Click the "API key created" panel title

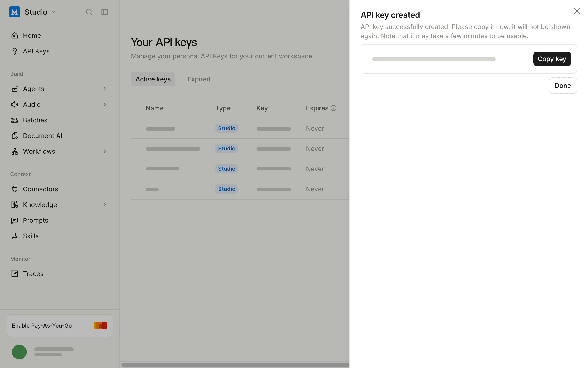click(x=390, y=15)
